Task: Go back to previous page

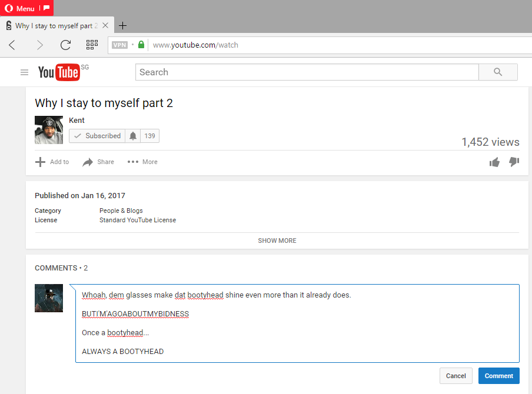Action: pyautogui.click(x=12, y=45)
